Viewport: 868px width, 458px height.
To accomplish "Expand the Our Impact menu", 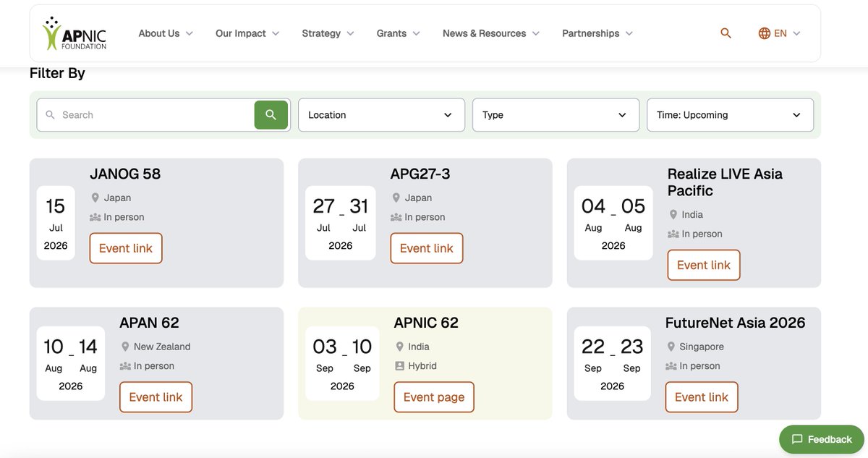I will pyautogui.click(x=247, y=33).
